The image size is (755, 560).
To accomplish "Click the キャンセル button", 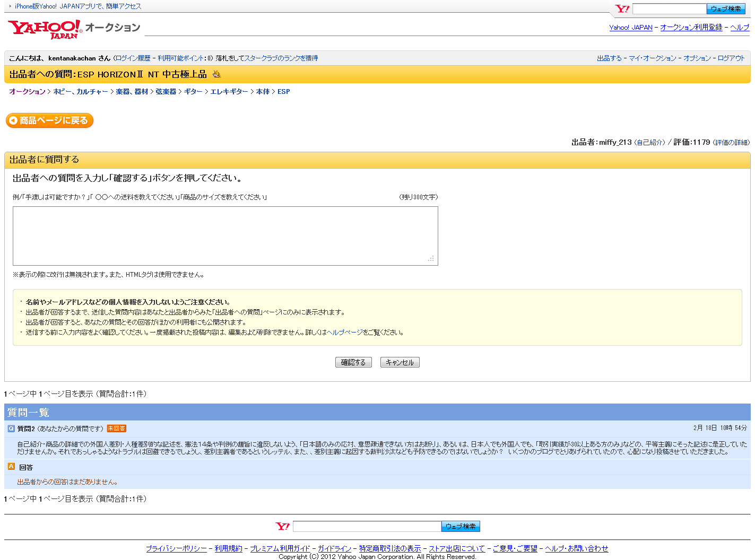I will click(400, 362).
